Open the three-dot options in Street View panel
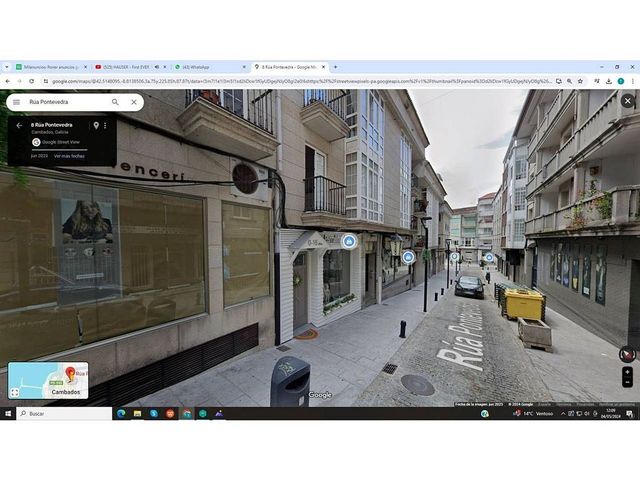The height and width of the screenshot is (480, 640). (x=106, y=126)
